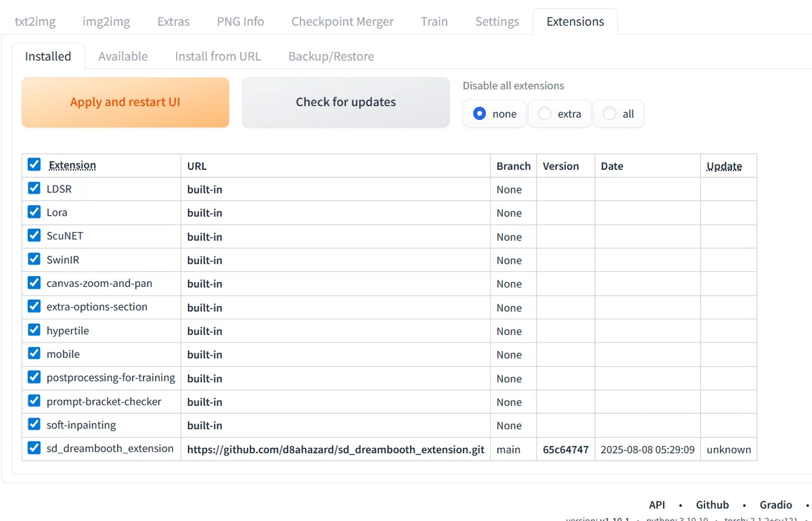The width and height of the screenshot is (812, 521).
Task: Toggle the header checkbox for all extensions
Action: pyautogui.click(x=35, y=164)
